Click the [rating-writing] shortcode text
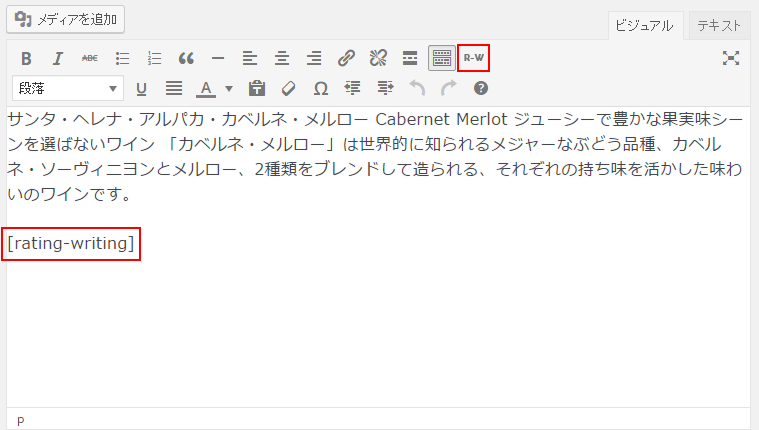This screenshot has height=430, width=759. (71, 244)
